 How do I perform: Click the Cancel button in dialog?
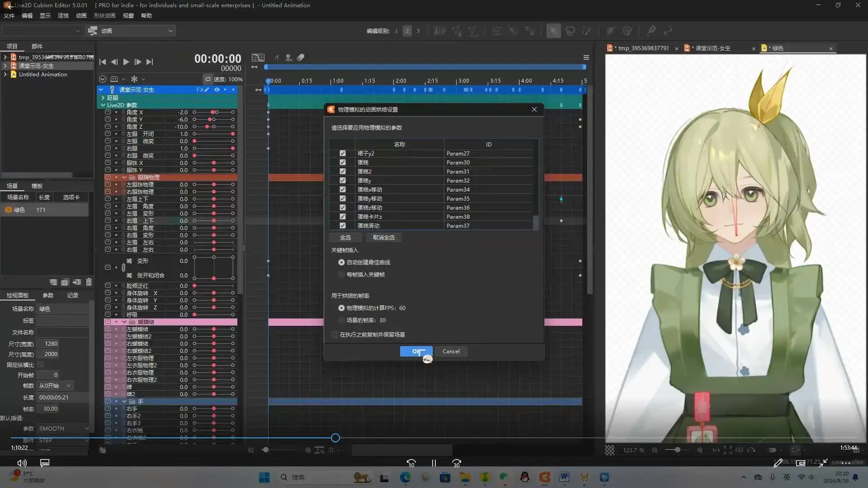(451, 351)
